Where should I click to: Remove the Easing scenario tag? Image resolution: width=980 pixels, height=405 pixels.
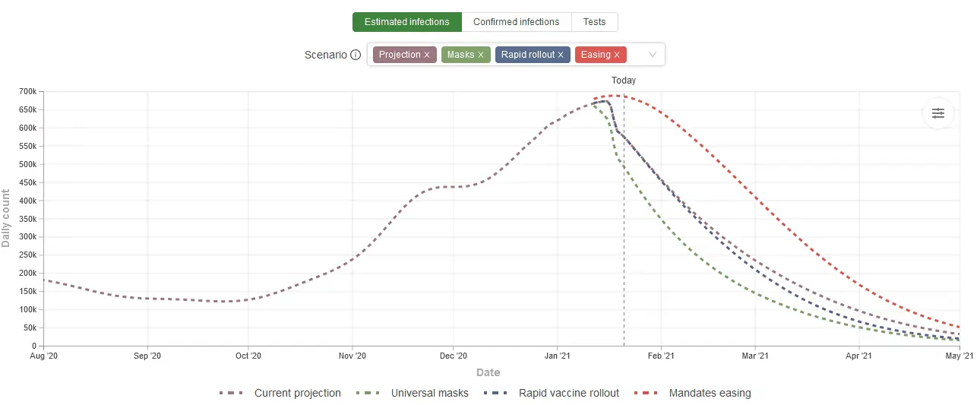point(617,55)
